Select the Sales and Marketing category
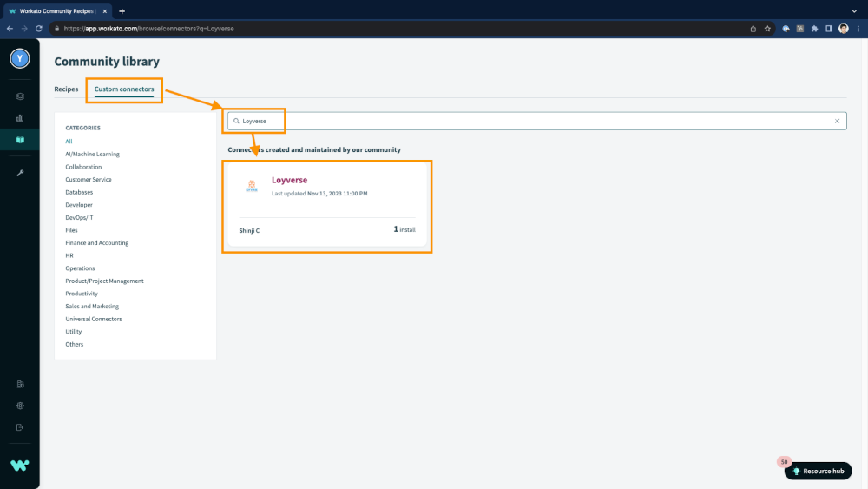The image size is (868, 489). tap(92, 307)
